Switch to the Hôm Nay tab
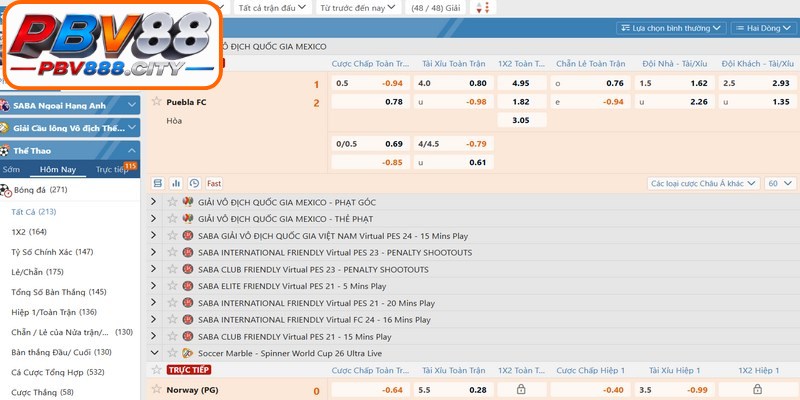The height and width of the screenshot is (400, 800). tap(58, 169)
